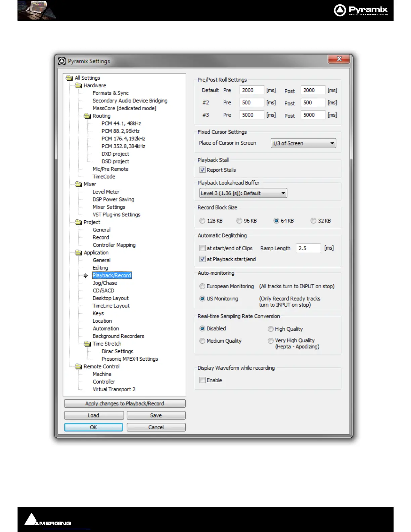Click the Remote Control folder icon
The image size is (411, 532).
coord(78,366)
